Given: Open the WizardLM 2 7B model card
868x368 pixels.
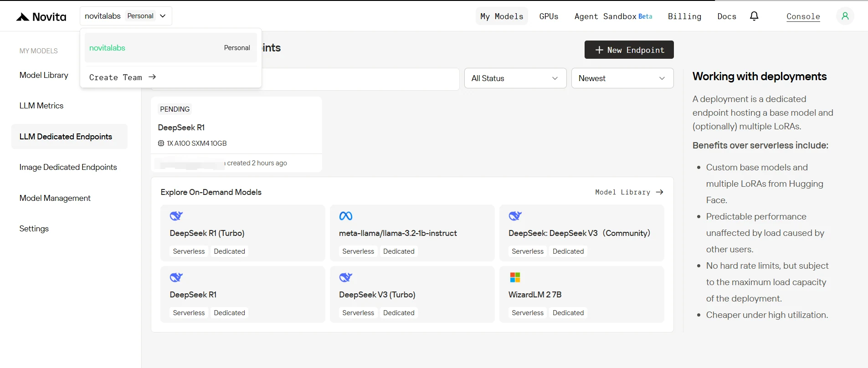Looking at the screenshot, I should [581, 294].
